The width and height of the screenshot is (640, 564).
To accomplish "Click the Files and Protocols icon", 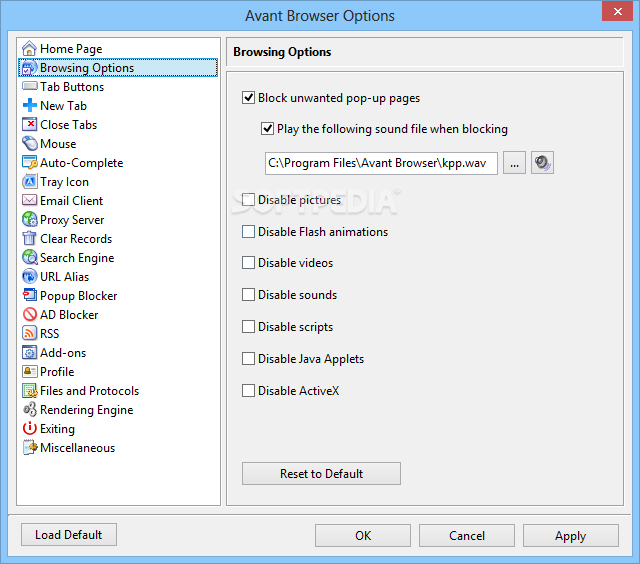I will tap(29, 391).
